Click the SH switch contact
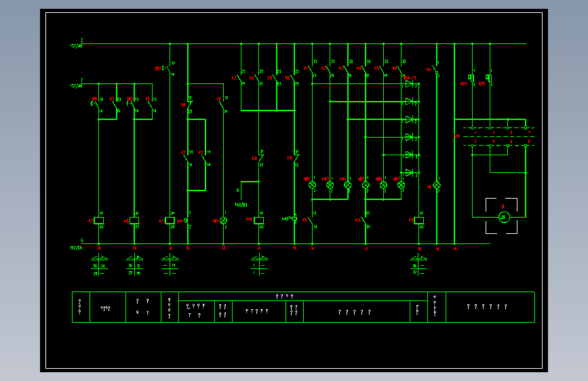The image size is (588, 381). [x=435, y=70]
